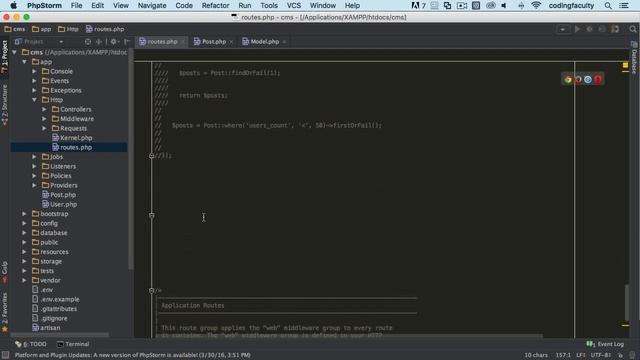Close the routes.php tab

(182, 42)
